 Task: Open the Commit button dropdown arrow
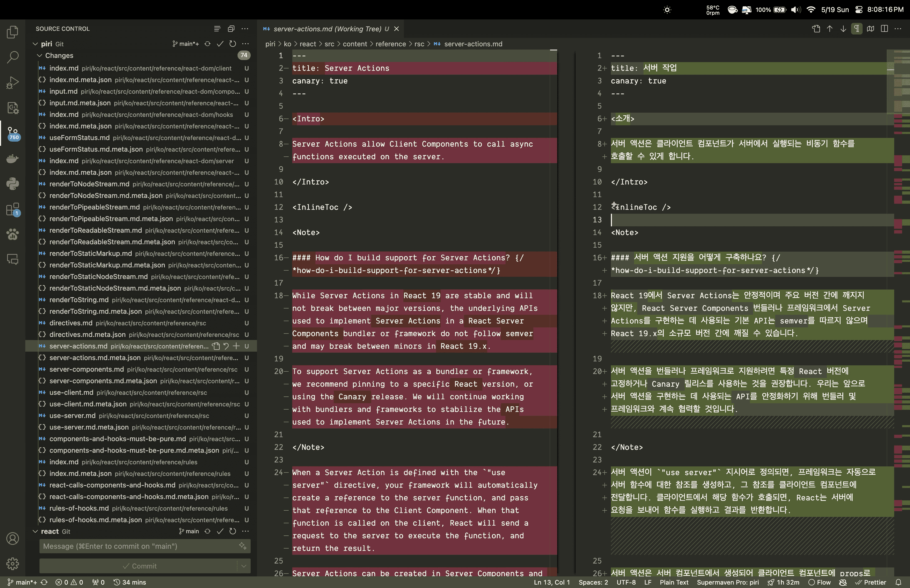244,566
